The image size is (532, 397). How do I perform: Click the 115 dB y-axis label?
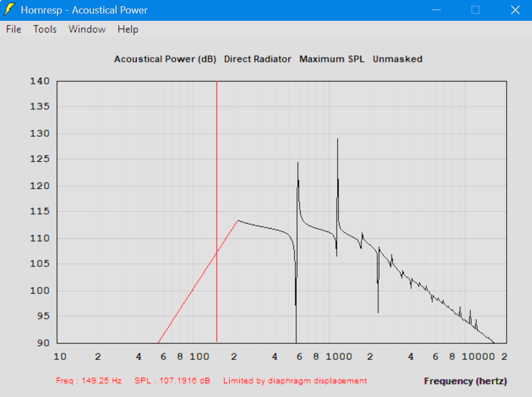[x=40, y=211]
